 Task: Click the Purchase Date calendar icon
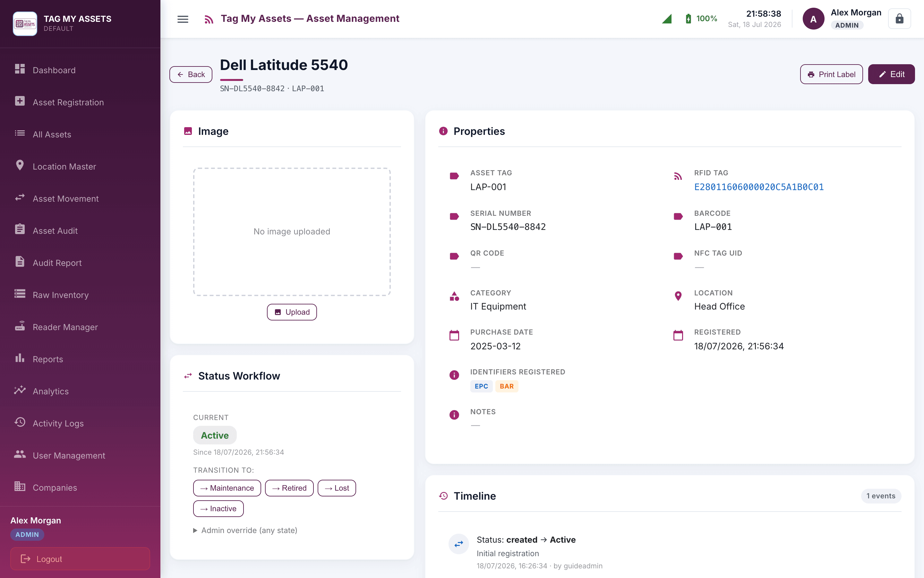[454, 335]
